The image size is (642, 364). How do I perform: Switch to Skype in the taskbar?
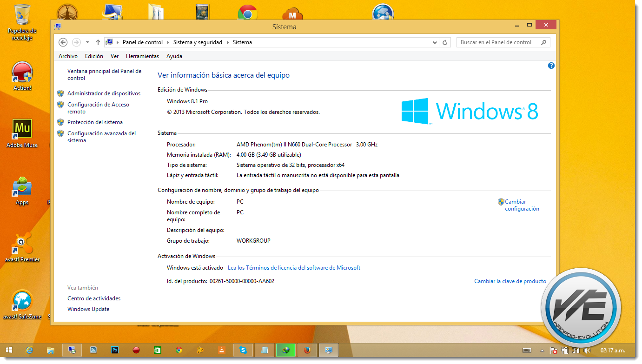(243, 350)
